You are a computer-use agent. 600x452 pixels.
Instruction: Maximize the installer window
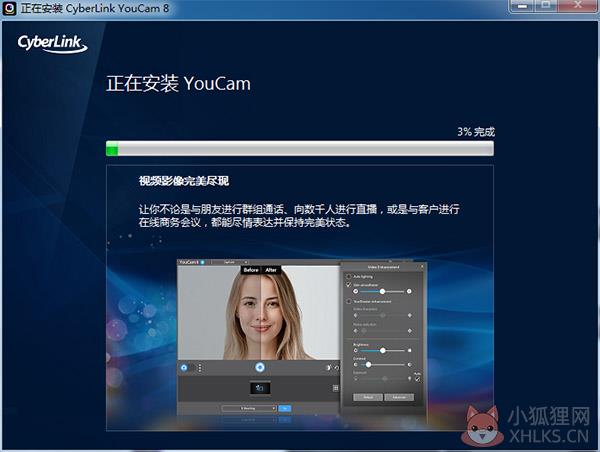coord(546,6)
